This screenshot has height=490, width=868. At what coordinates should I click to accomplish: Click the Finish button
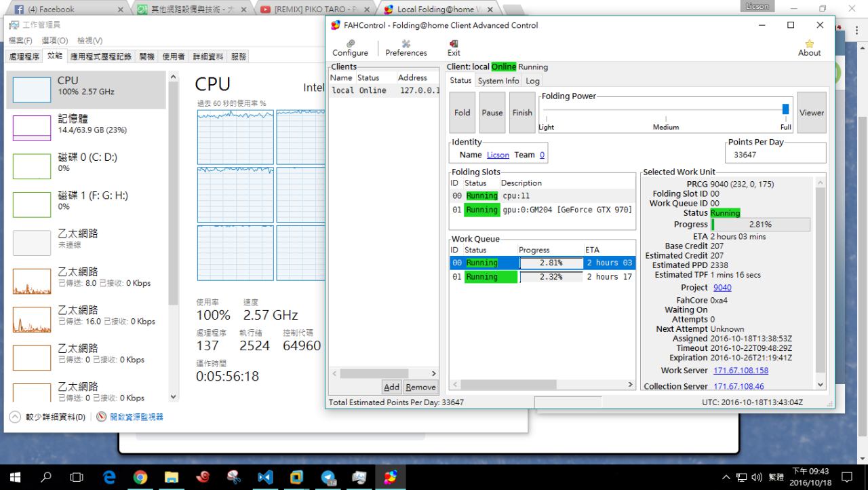(522, 113)
